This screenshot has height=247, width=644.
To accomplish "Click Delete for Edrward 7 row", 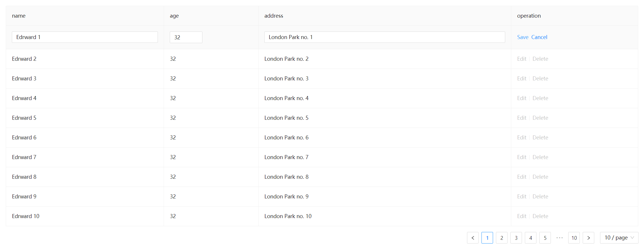I will coord(540,157).
